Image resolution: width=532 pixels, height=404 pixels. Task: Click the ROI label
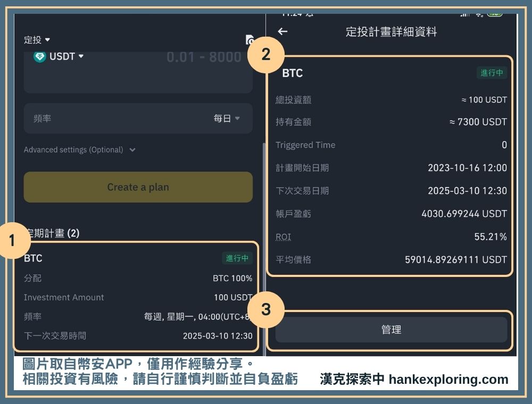click(x=284, y=237)
